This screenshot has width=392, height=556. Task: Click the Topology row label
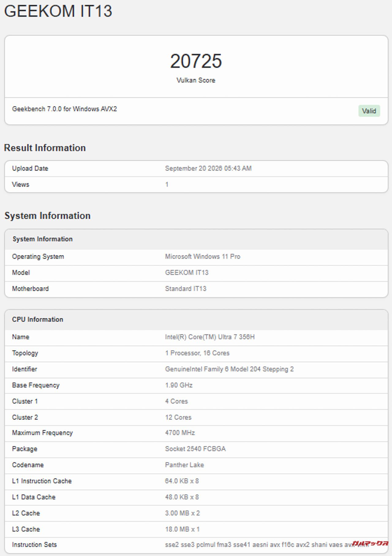(25, 353)
